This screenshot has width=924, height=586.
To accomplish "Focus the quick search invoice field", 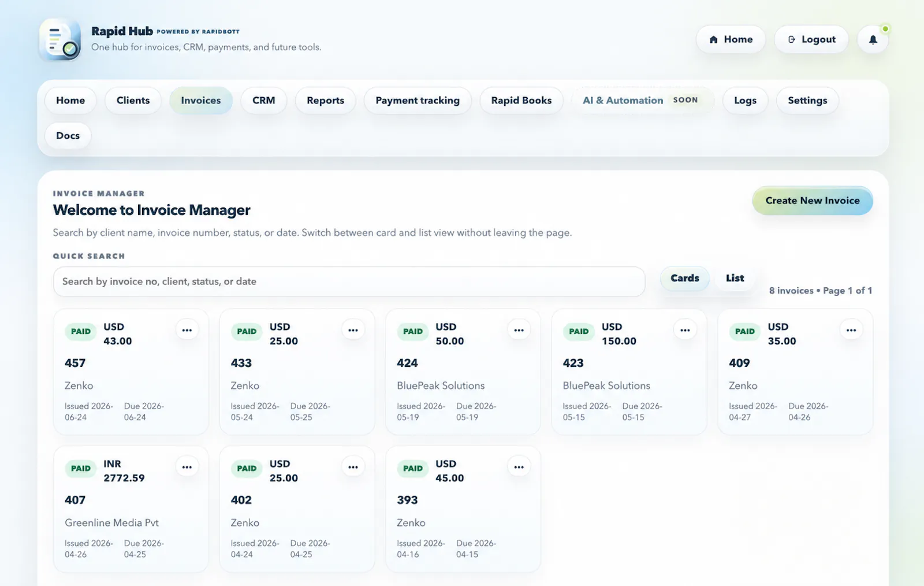I will [x=349, y=281].
